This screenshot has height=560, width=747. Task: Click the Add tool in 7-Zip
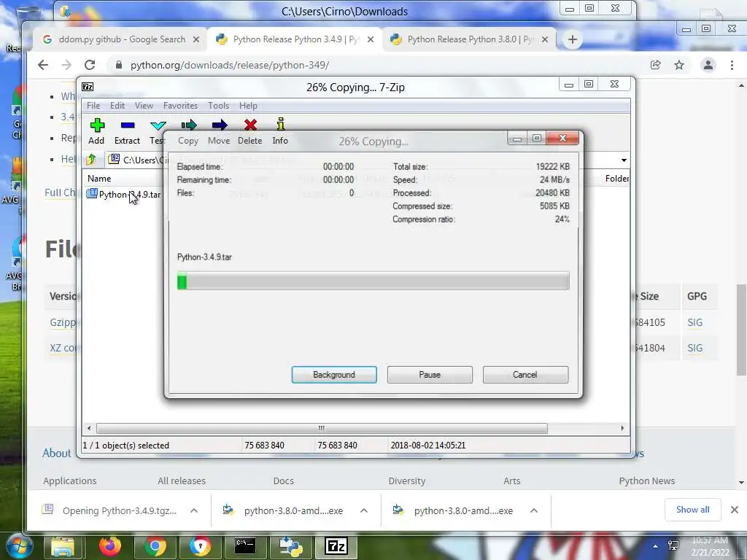point(96,131)
